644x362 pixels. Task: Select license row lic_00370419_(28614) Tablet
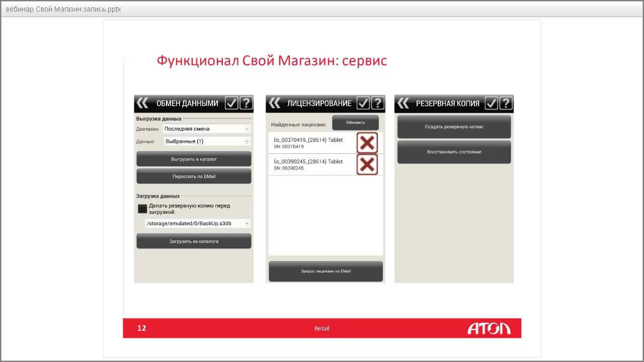click(326, 143)
